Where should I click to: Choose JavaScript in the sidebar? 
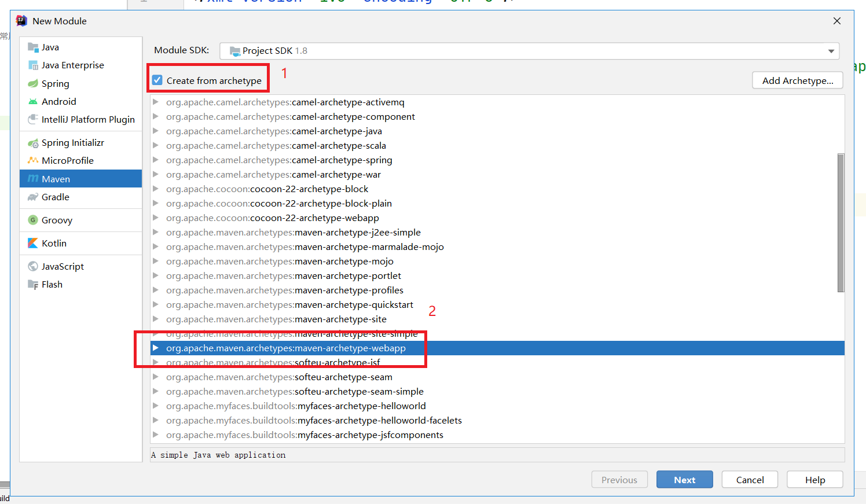[81, 266]
